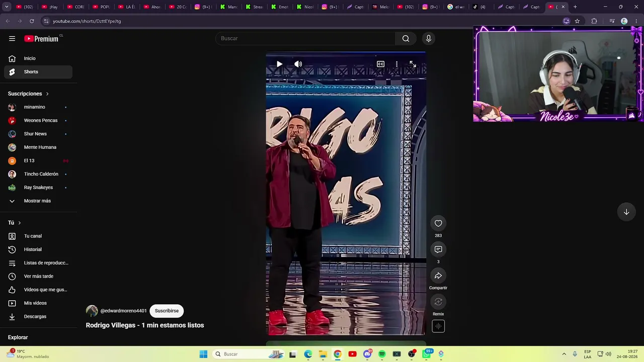Click the address bar URL youtube.com/shorts

[x=87, y=21]
